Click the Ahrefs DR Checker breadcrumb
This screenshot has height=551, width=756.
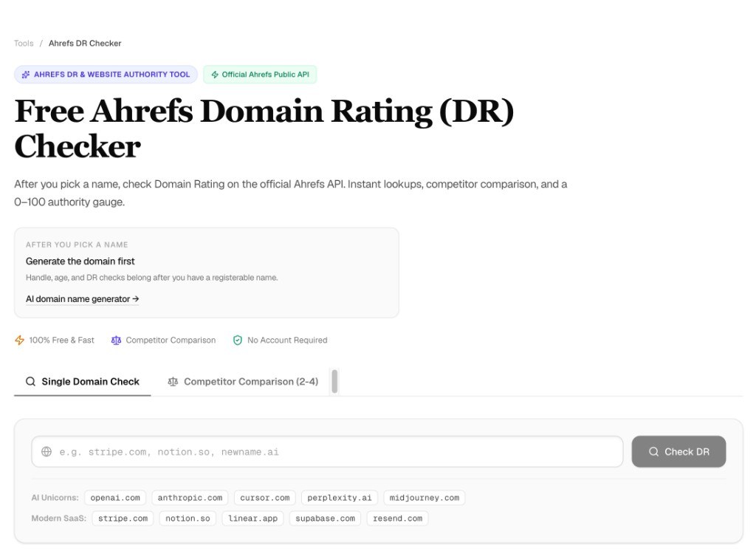(85, 44)
